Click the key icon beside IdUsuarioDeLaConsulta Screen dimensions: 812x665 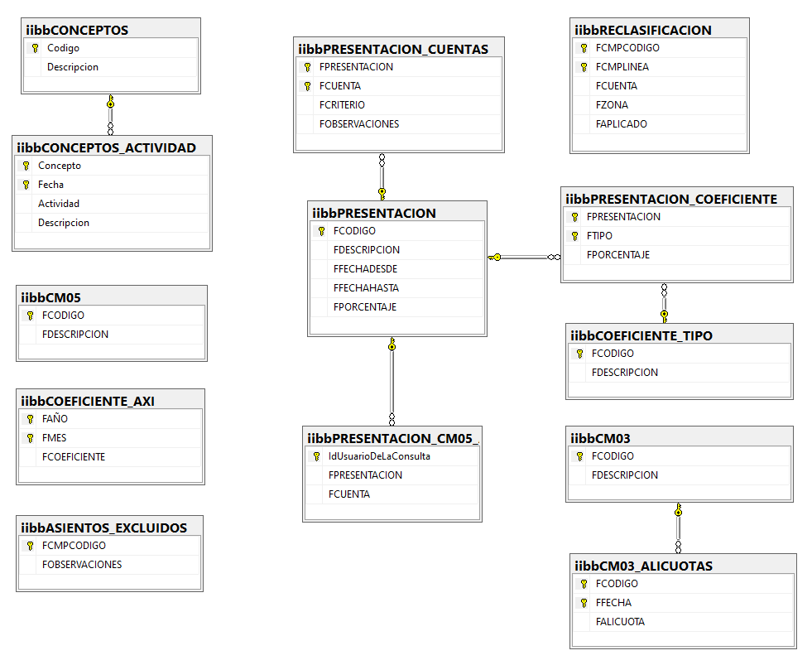pos(316,456)
